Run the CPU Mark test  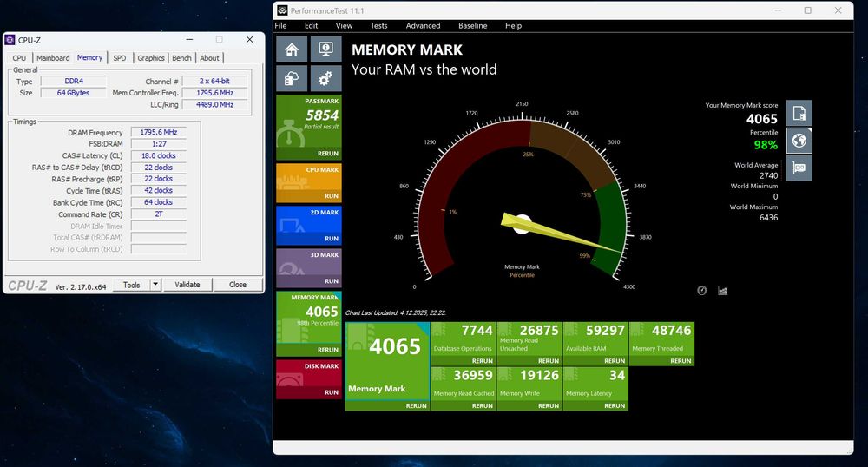click(x=332, y=196)
